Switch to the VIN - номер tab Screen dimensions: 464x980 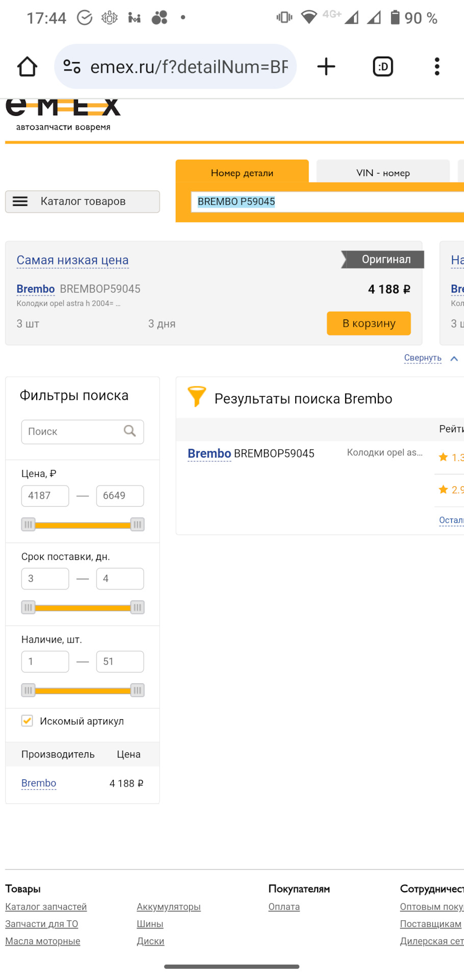coord(383,173)
